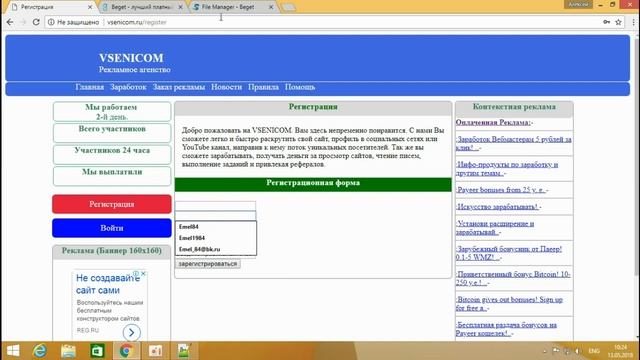This screenshot has width=640, height=360.
Task: Click the blue Войти button
Action: tap(112, 228)
